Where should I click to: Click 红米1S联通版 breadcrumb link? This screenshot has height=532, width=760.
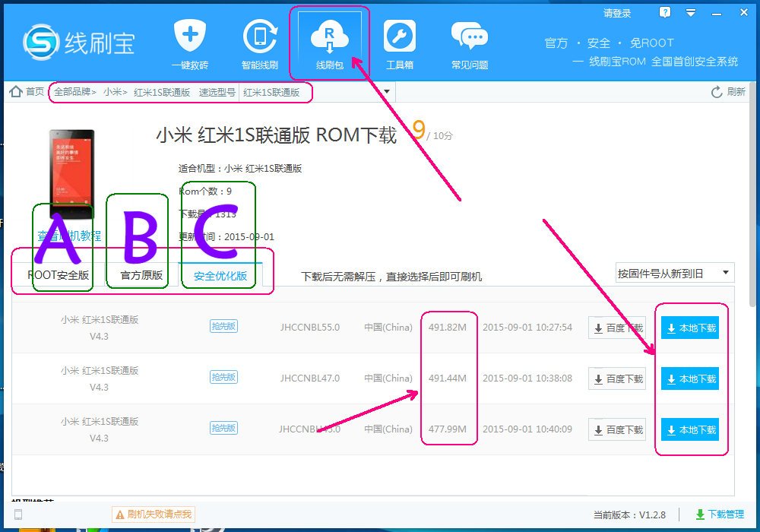point(162,92)
